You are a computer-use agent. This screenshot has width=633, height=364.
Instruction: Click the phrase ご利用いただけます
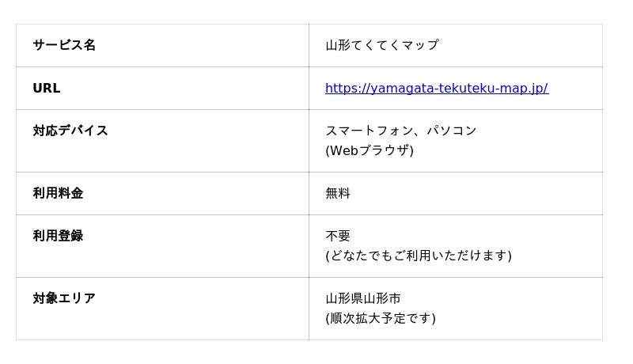452,256
